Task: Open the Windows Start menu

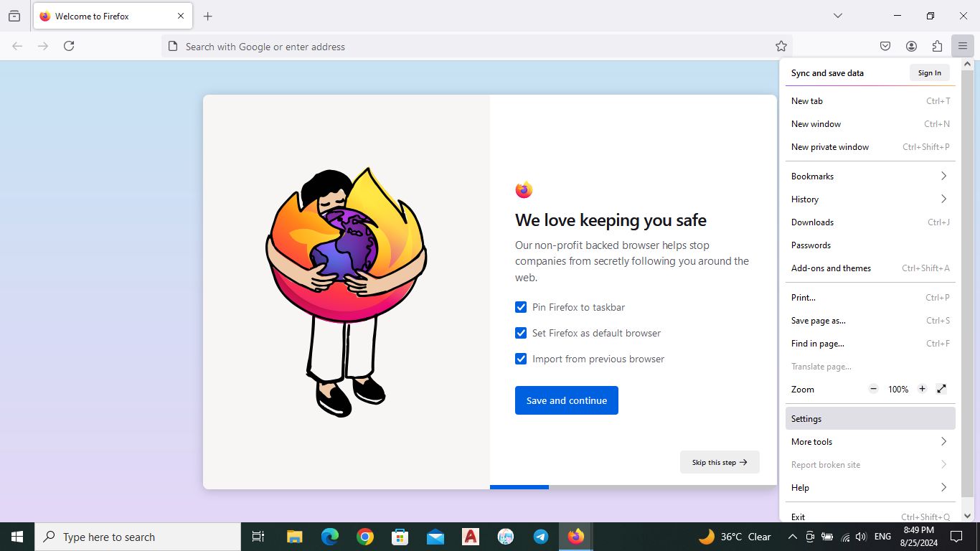Action: click(x=17, y=537)
